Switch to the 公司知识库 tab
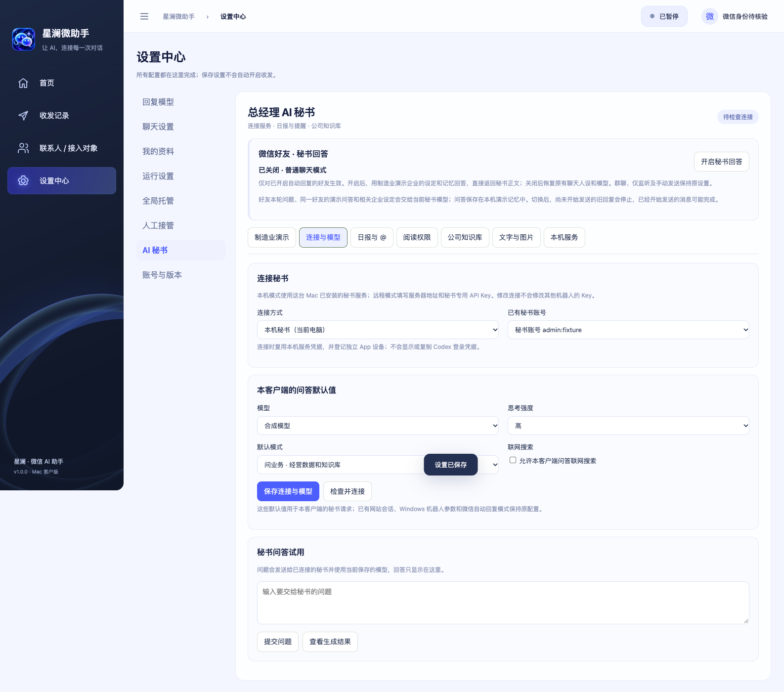 [x=465, y=237]
